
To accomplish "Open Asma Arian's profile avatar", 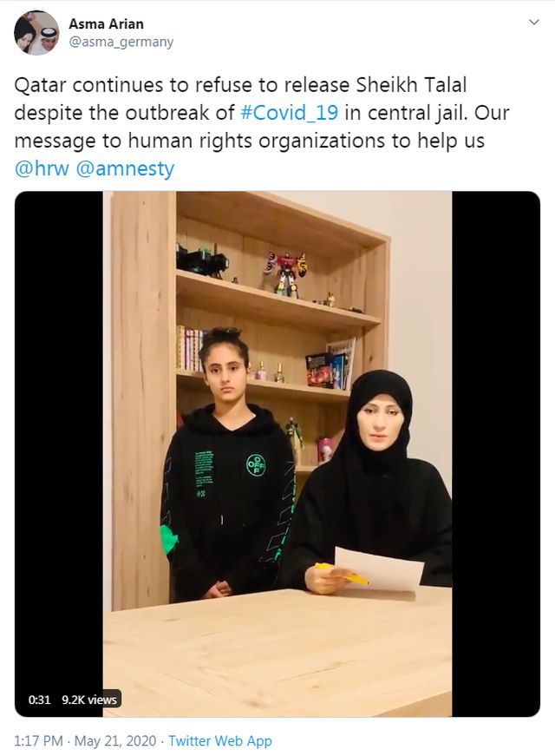I will 36,33.
